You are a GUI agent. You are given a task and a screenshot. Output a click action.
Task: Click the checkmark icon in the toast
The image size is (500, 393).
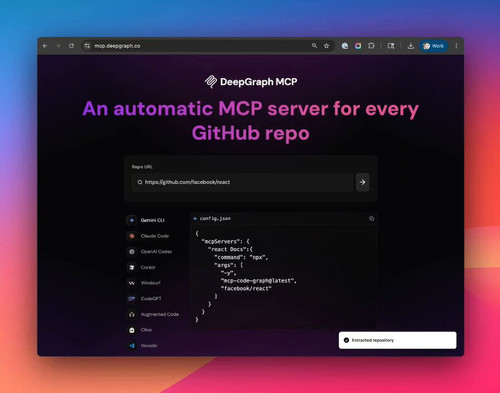point(346,340)
